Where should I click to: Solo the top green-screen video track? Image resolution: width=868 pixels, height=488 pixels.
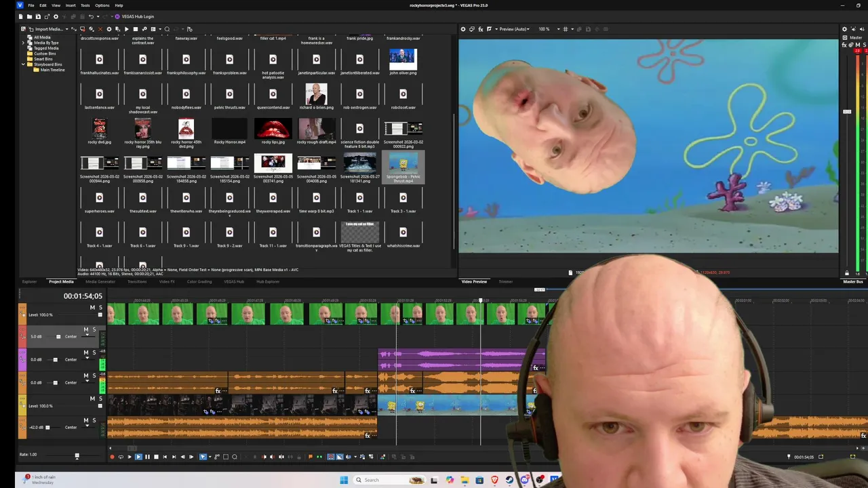(x=100, y=308)
